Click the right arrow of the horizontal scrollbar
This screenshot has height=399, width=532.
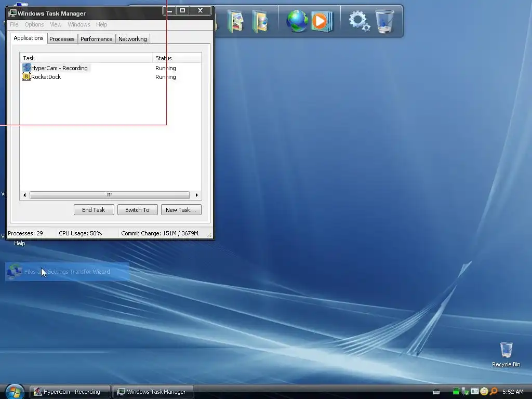tap(197, 195)
